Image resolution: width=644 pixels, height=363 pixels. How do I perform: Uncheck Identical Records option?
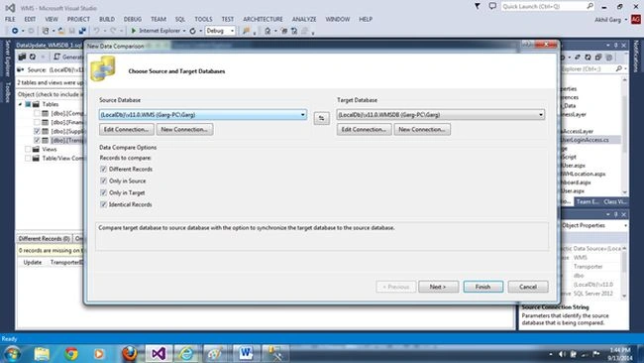(x=103, y=204)
